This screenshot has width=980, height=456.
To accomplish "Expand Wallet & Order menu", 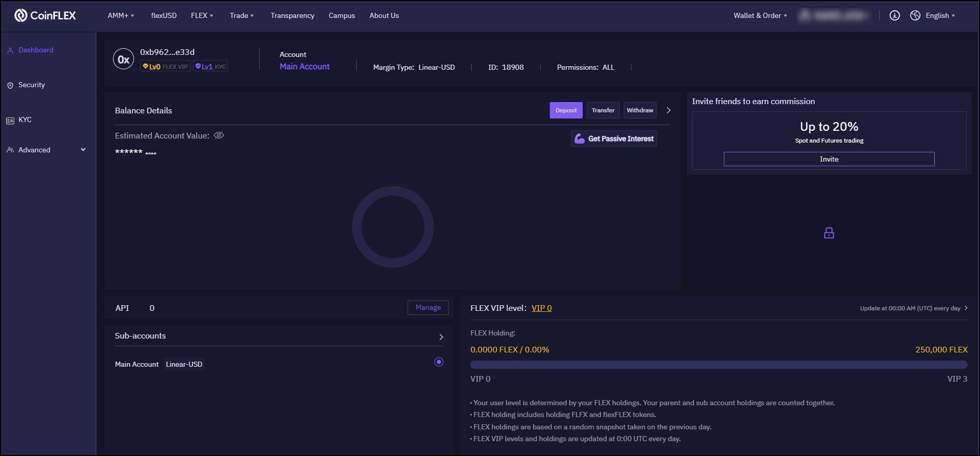I will 760,15.
